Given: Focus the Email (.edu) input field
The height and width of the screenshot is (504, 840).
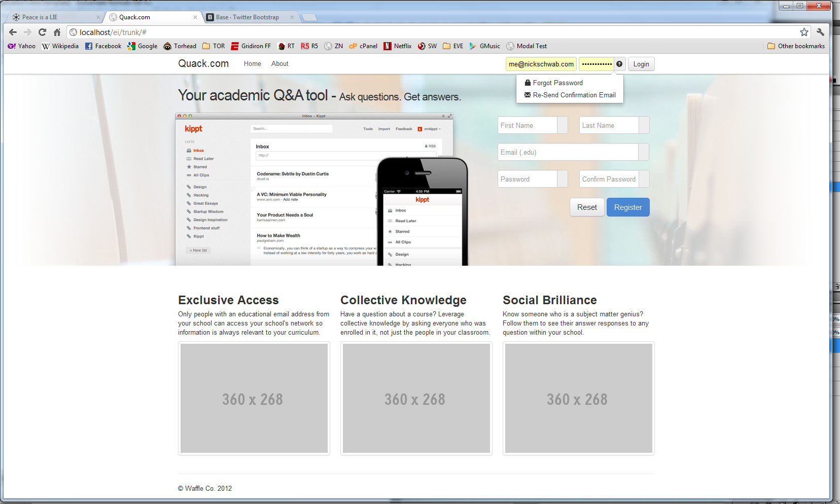Looking at the screenshot, I should point(568,152).
